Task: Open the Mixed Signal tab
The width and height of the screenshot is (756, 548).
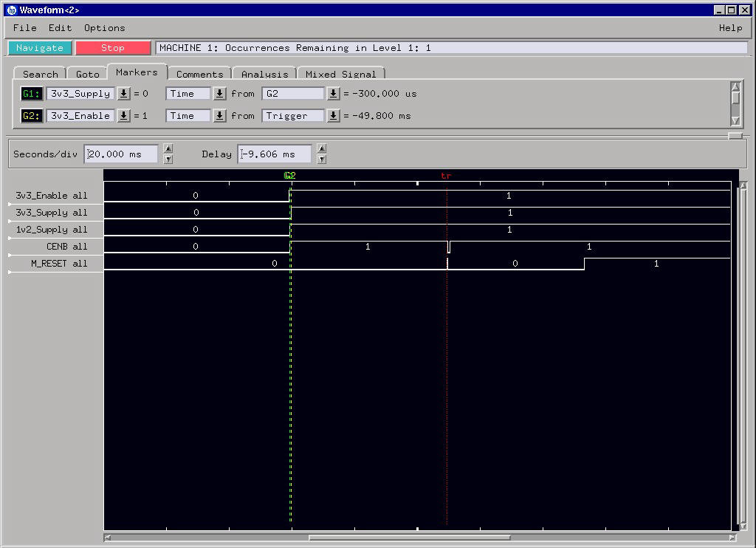Action: pos(341,74)
